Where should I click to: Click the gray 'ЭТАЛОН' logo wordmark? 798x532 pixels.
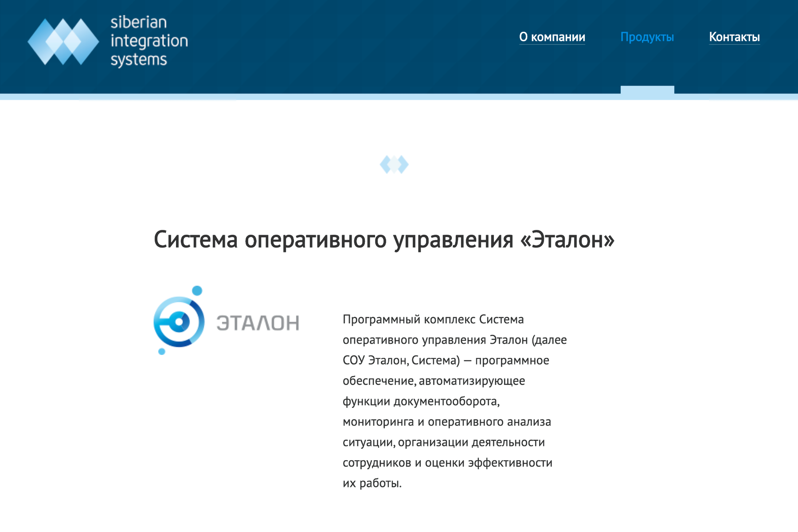click(x=258, y=323)
